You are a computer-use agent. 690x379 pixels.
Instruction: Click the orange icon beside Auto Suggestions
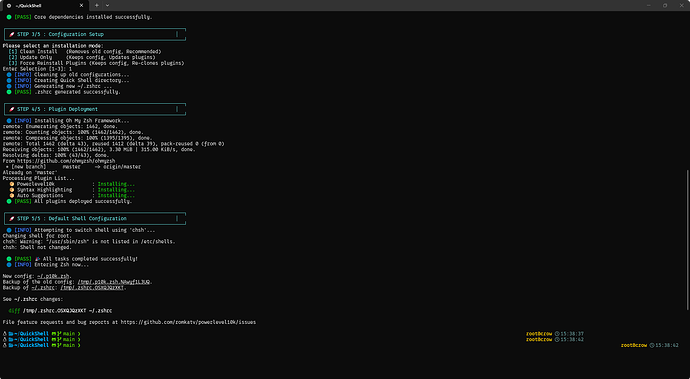pos(12,195)
